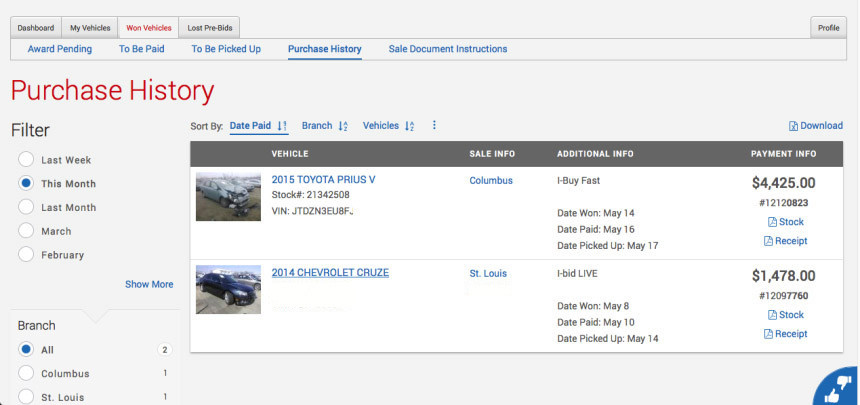Open Receipt PDF for payment #12097760
The width and height of the screenshot is (860, 405).
(x=785, y=334)
